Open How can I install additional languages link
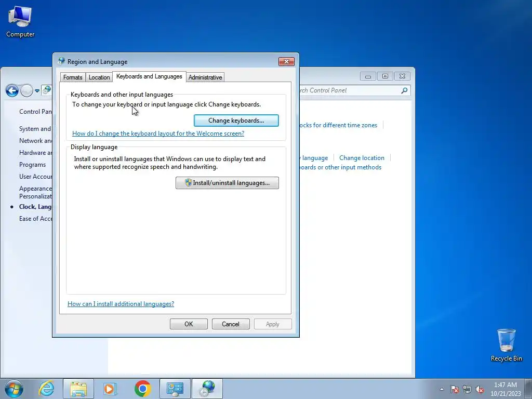 pyautogui.click(x=121, y=303)
